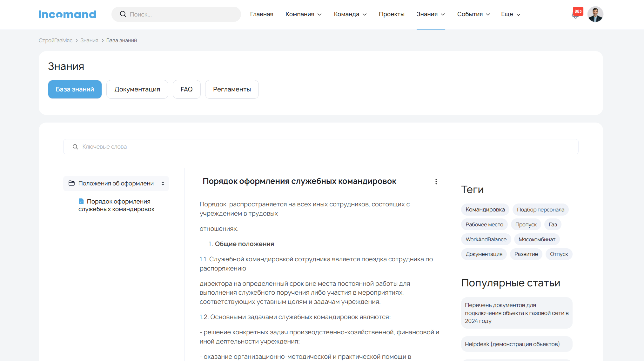Open the user profile avatar
Viewport: 644px width, 361px height.
[x=595, y=14]
